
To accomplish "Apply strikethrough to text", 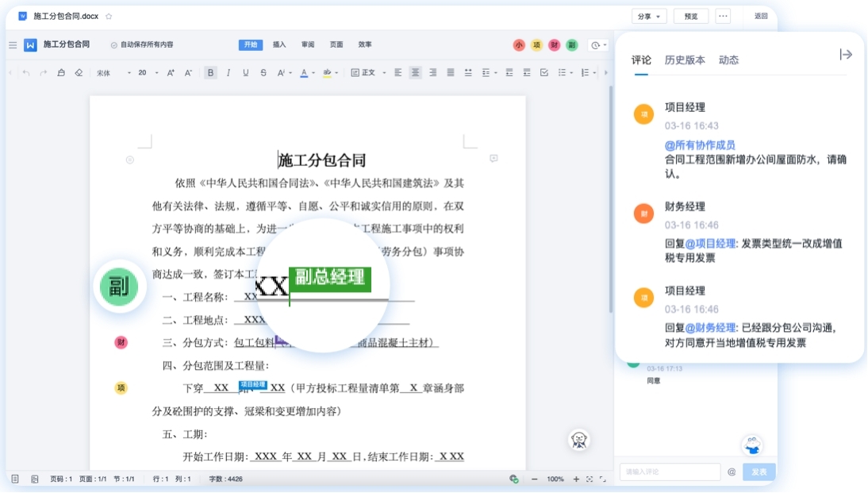I will (x=263, y=72).
